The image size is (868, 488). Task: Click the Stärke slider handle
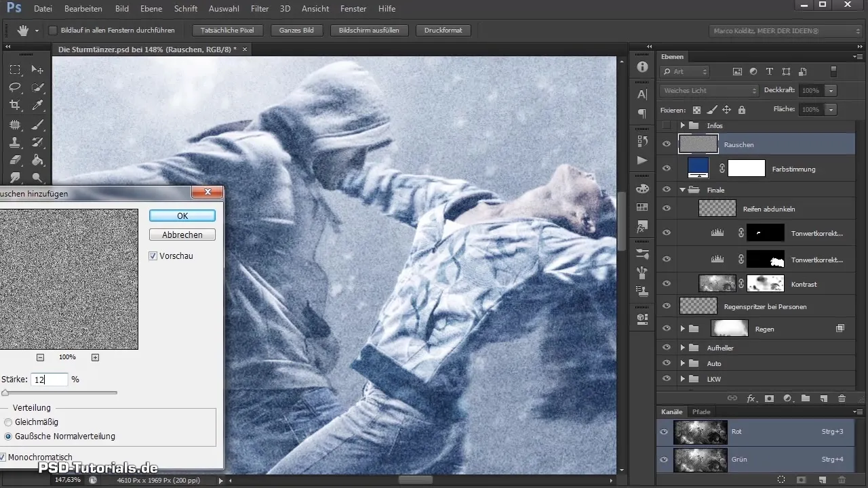click(x=5, y=392)
